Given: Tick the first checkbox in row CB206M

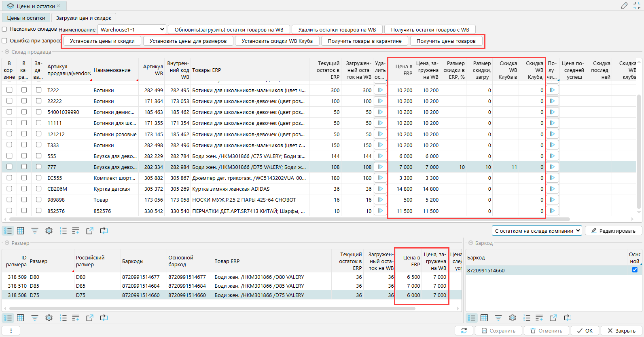Looking at the screenshot, I should 9,188.
